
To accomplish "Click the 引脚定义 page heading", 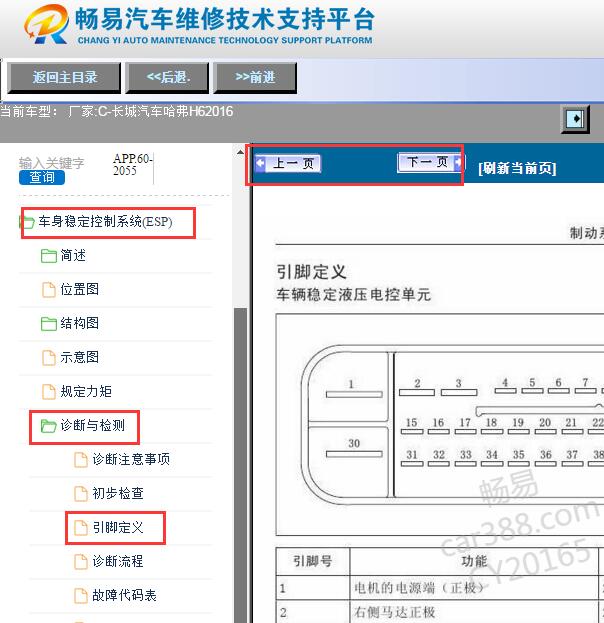I will click(x=312, y=272).
